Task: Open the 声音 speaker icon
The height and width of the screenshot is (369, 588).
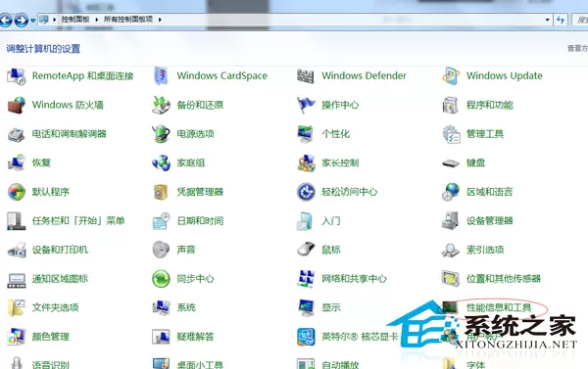Action: coord(162,250)
